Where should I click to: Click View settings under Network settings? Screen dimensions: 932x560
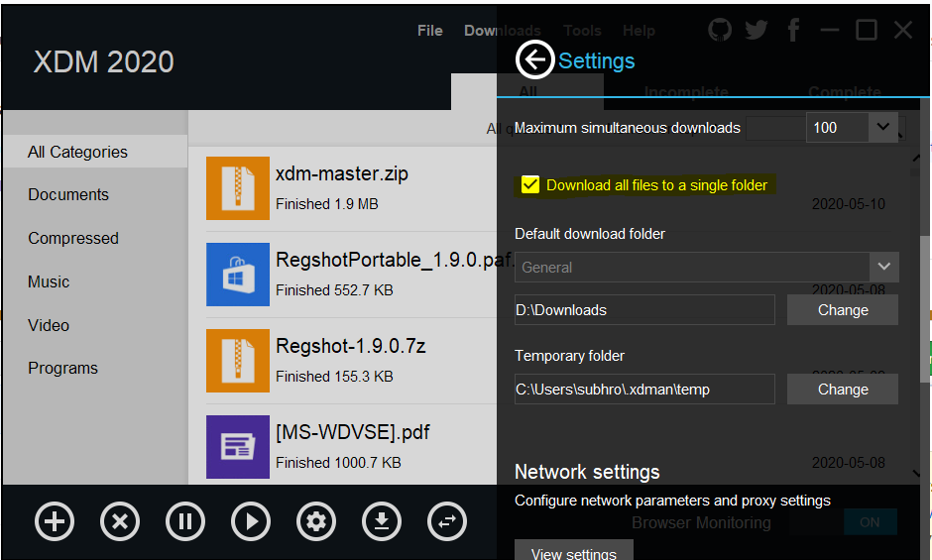point(574,551)
